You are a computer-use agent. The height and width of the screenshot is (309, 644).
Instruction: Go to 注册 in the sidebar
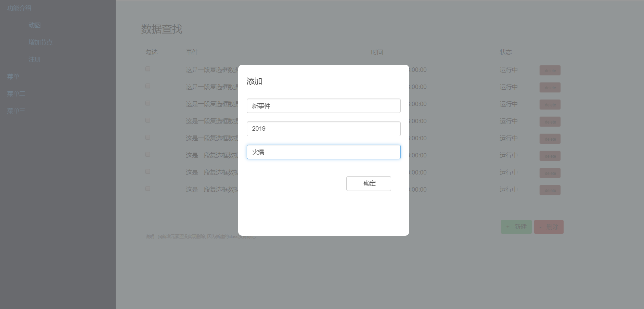pos(35,59)
